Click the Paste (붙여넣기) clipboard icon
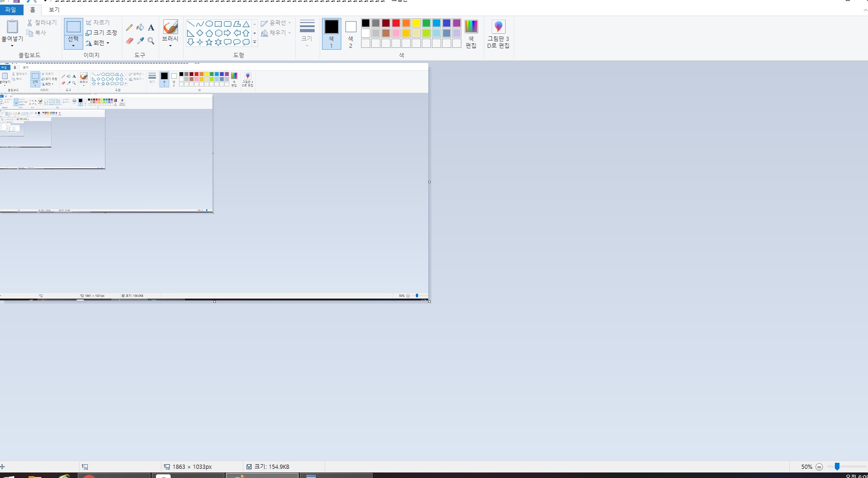The height and width of the screenshot is (478, 868). (x=12, y=27)
